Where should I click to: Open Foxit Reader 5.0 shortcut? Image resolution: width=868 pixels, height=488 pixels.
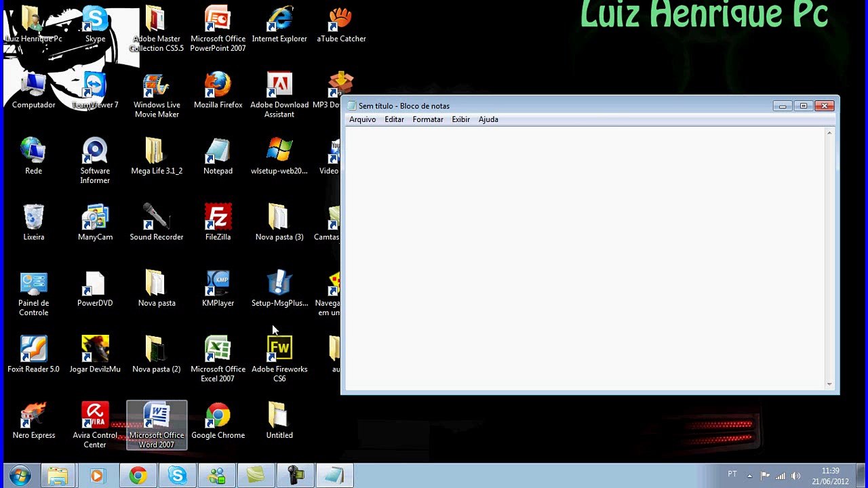click(x=33, y=354)
